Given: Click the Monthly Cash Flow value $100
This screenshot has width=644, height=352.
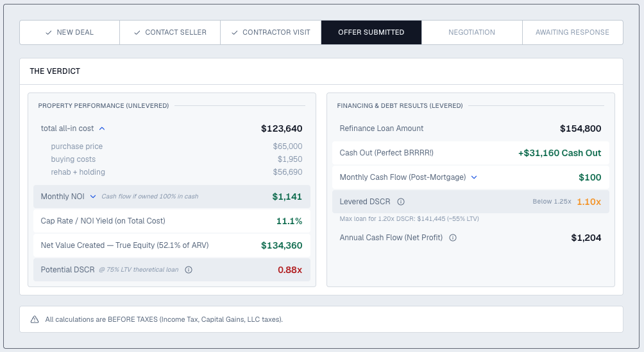Looking at the screenshot, I should click(x=589, y=177).
